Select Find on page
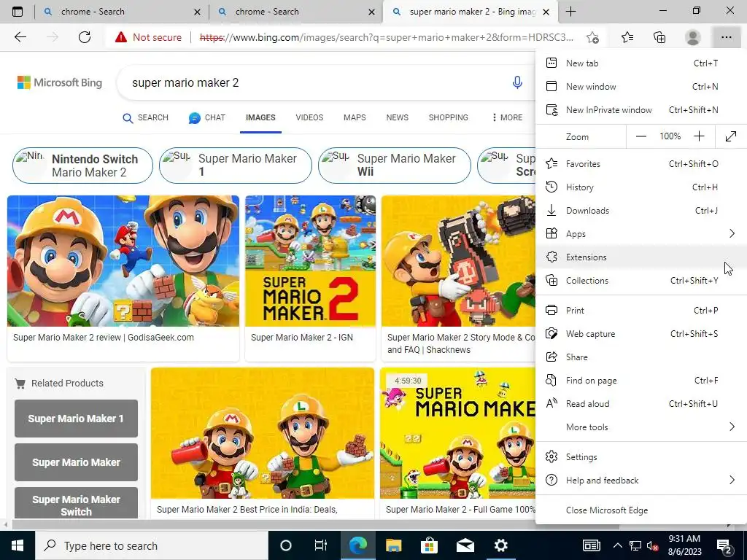Viewport: 747px width, 560px height. (x=640, y=381)
